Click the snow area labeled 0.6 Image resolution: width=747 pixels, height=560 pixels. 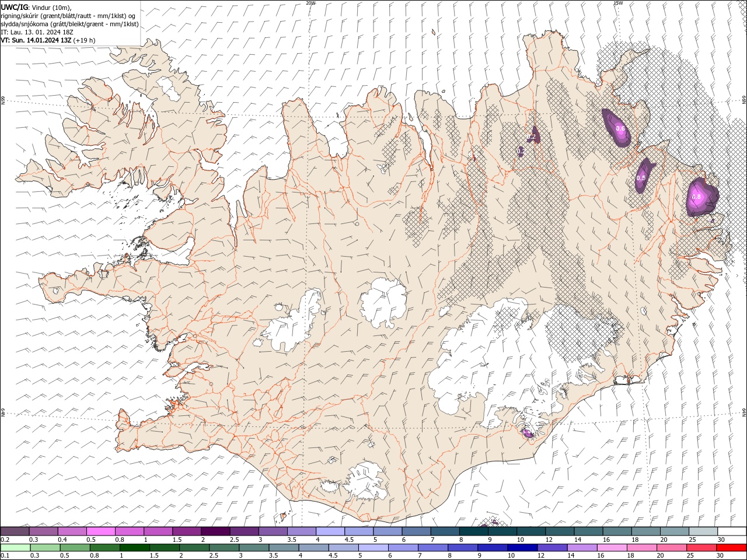[x=616, y=128]
